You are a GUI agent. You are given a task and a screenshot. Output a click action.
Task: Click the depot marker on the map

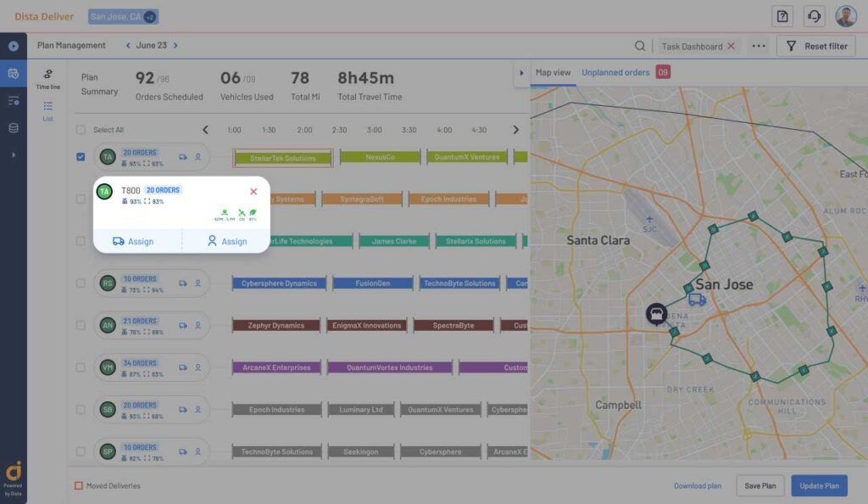[656, 314]
